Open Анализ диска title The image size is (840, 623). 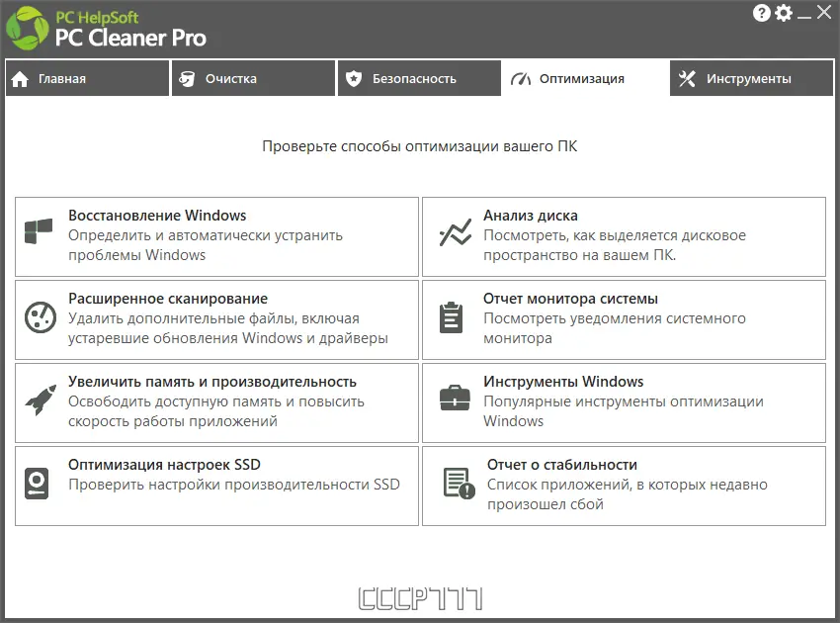531,216
